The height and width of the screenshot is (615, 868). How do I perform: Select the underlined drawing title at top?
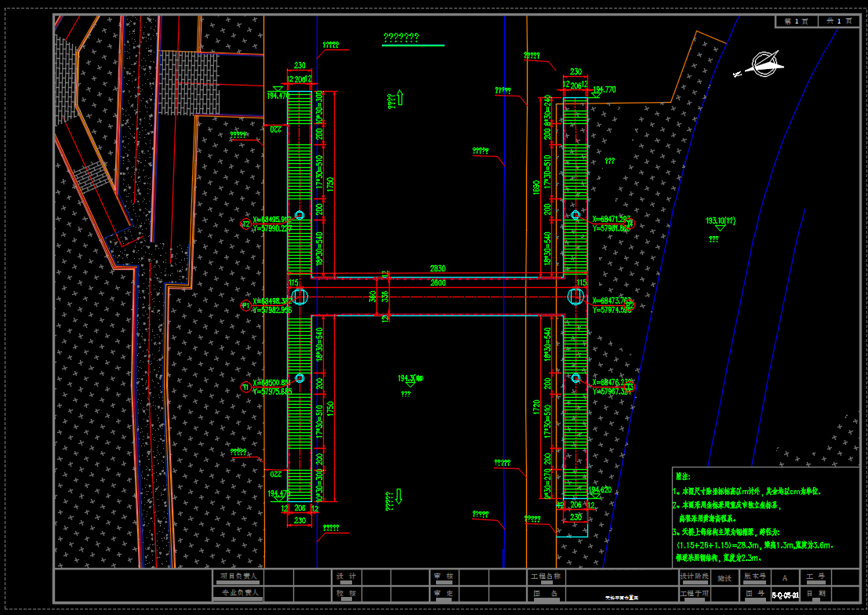coord(401,38)
